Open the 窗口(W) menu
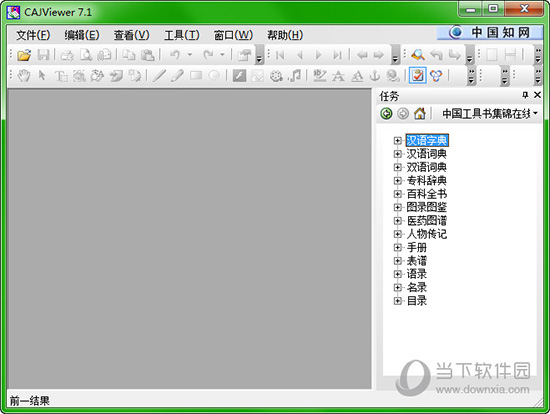550x414 pixels. [x=233, y=35]
